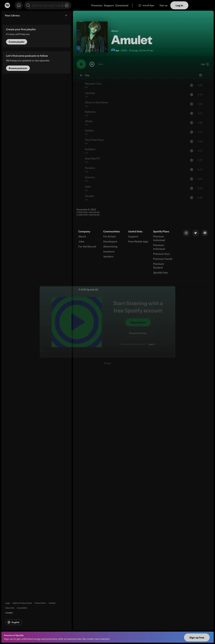This screenshot has width=215, height=644.
Task: Click the Browse podcasts button
Action: click(18, 68)
